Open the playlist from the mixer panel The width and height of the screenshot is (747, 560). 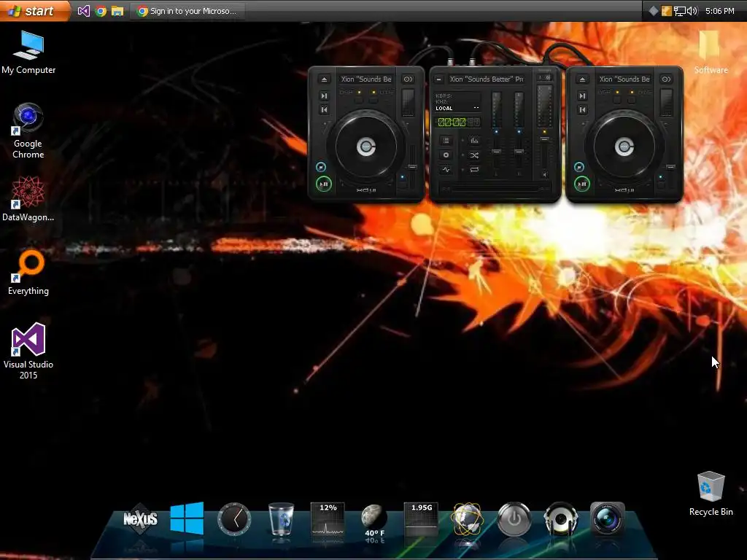(446, 141)
